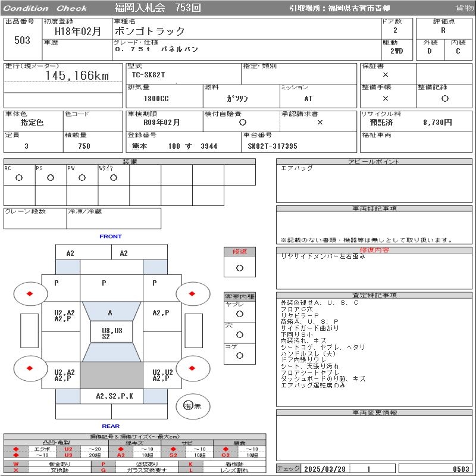The height and width of the screenshot is (476, 476).
Task: Click the note フロアC穴
Action: pos(296,309)
